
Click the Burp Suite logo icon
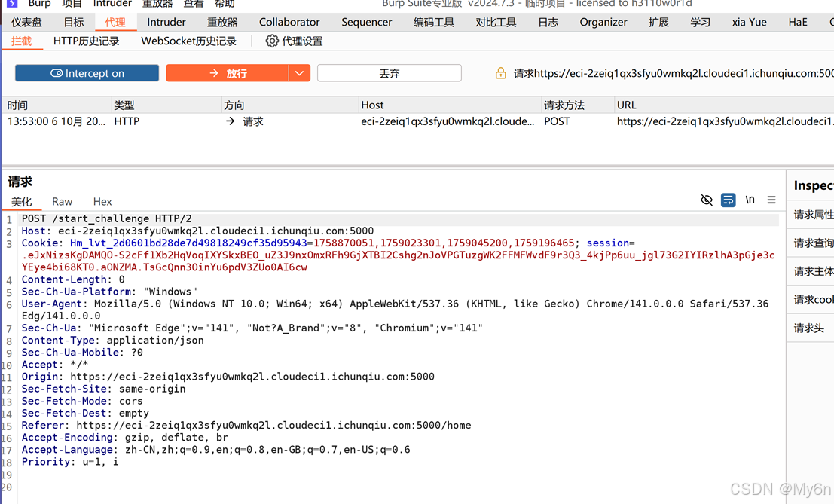(x=12, y=3)
